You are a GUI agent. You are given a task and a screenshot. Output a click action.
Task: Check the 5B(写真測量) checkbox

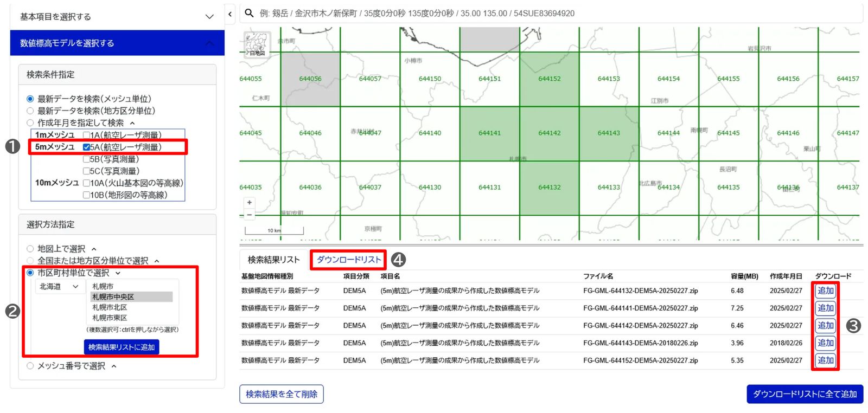point(86,159)
